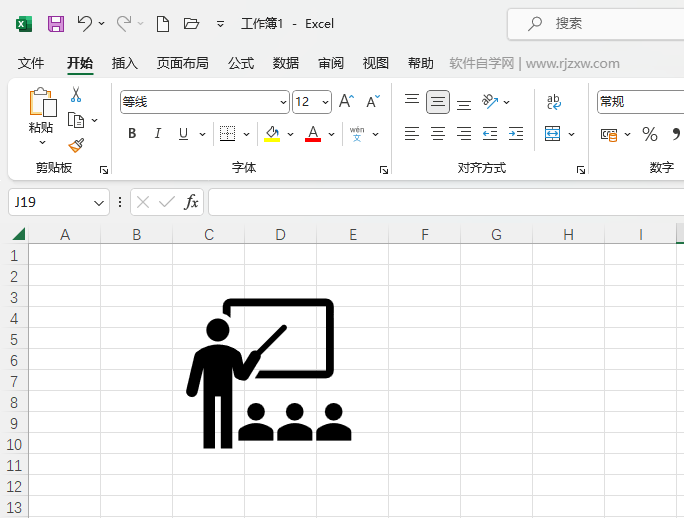Select row 5 header
Image resolution: width=684 pixels, height=518 pixels.
coord(14,340)
